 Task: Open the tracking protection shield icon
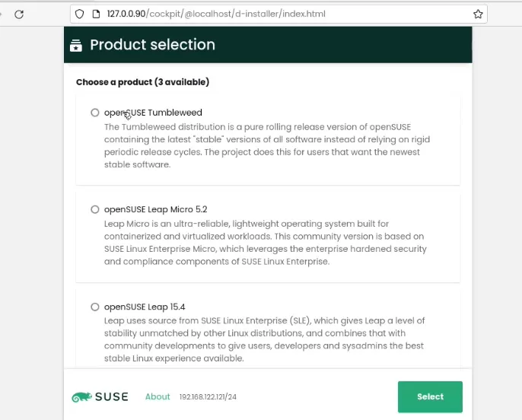click(78, 14)
